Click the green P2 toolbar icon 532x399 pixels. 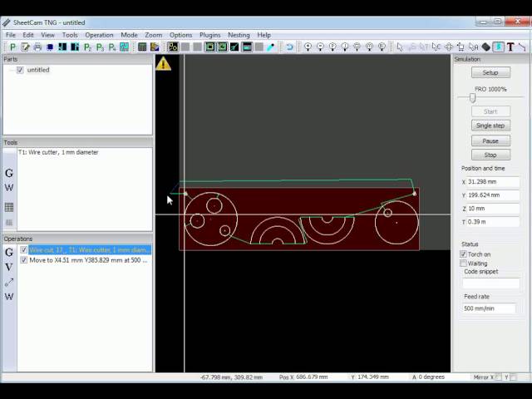tap(87, 47)
